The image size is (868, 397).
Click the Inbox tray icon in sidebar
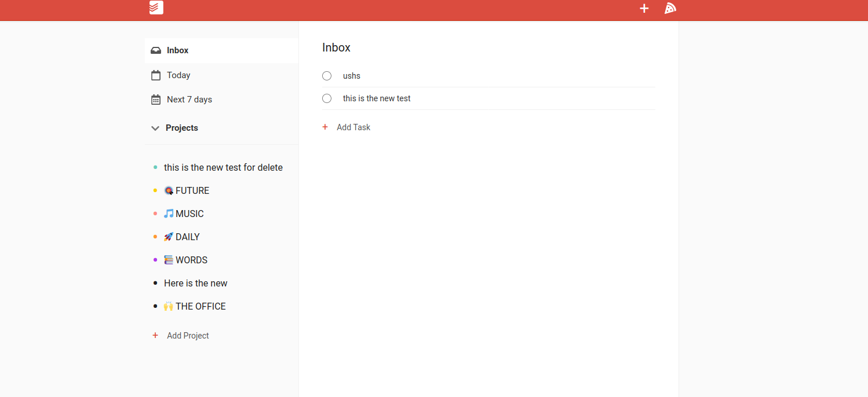point(156,50)
